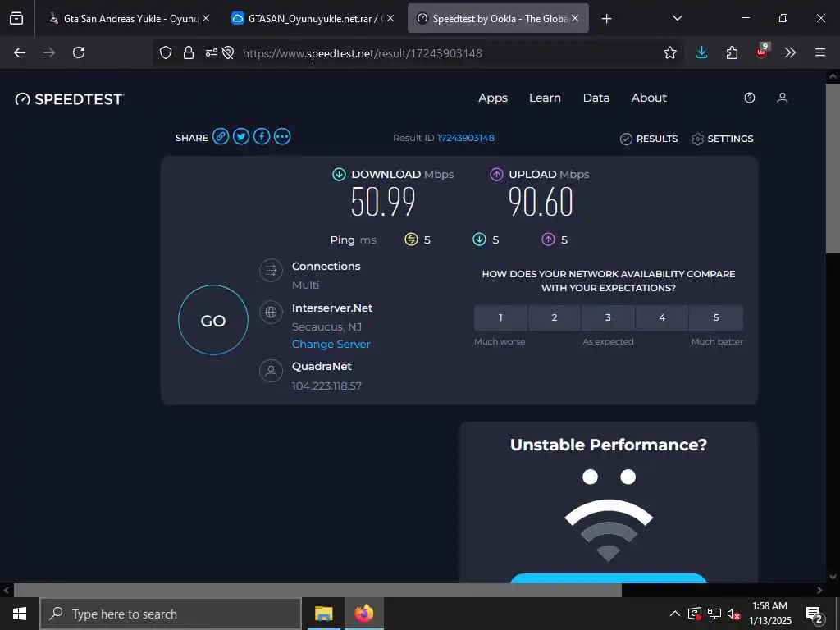The width and height of the screenshot is (840, 630).
Task: Go back to previous page
Action: 20,52
